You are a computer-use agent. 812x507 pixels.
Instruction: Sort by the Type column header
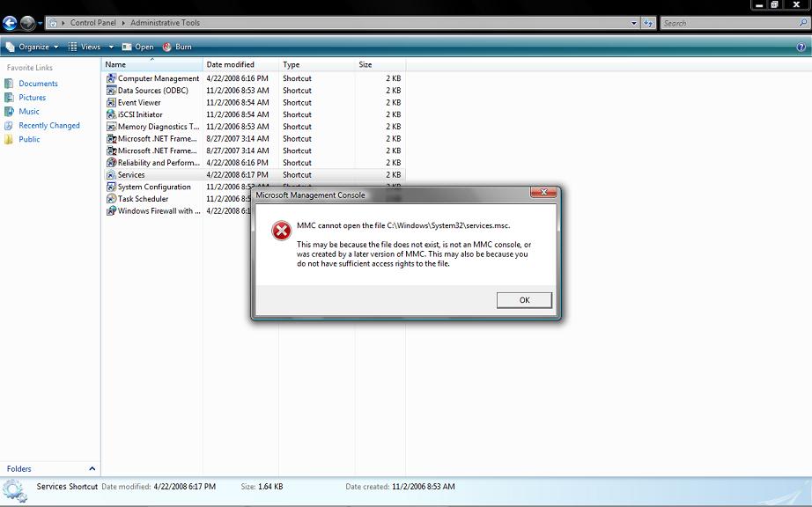point(317,64)
